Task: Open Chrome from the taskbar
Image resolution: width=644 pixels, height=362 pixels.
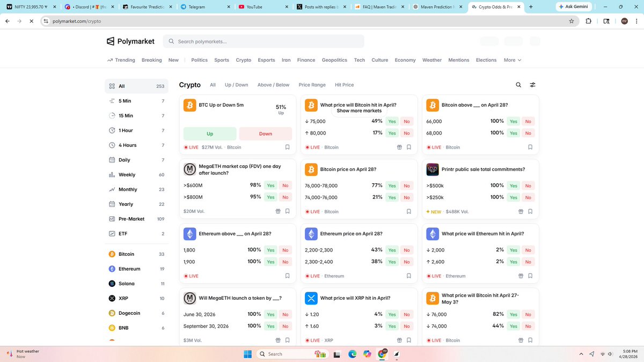Action: 382,354
